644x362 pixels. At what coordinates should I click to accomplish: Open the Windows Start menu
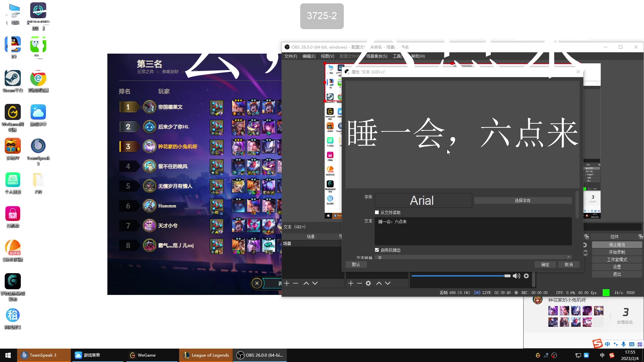pyautogui.click(x=8, y=355)
